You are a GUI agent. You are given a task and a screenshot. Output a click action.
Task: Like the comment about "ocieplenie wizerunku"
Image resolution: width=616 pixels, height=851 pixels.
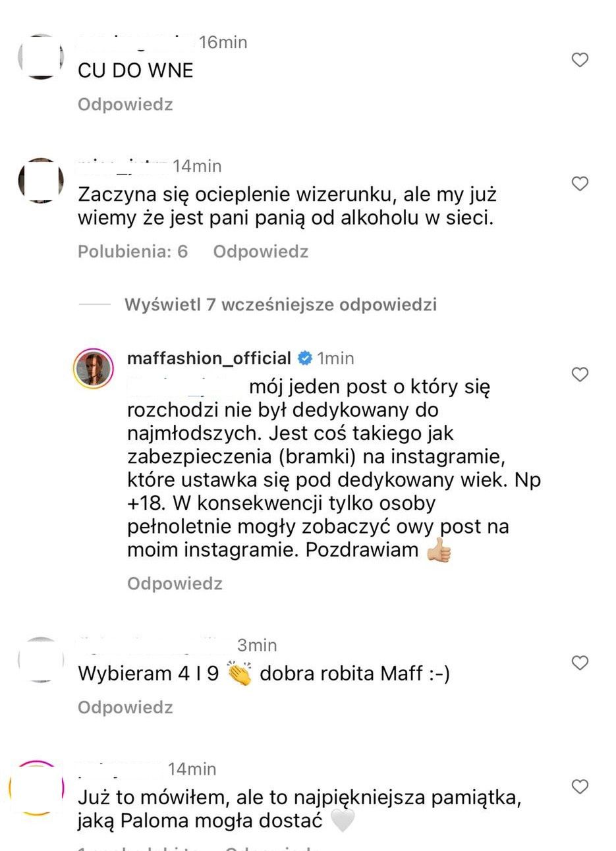point(579,184)
